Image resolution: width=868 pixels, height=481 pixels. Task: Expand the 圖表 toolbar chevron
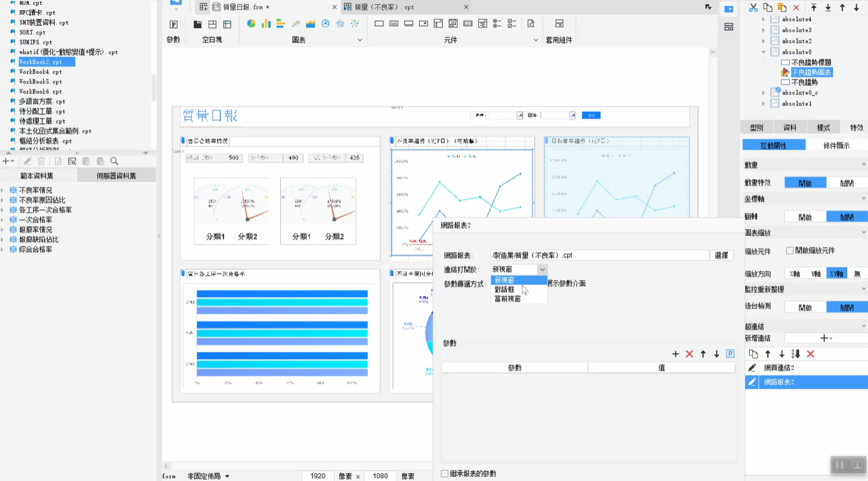pos(359,40)
